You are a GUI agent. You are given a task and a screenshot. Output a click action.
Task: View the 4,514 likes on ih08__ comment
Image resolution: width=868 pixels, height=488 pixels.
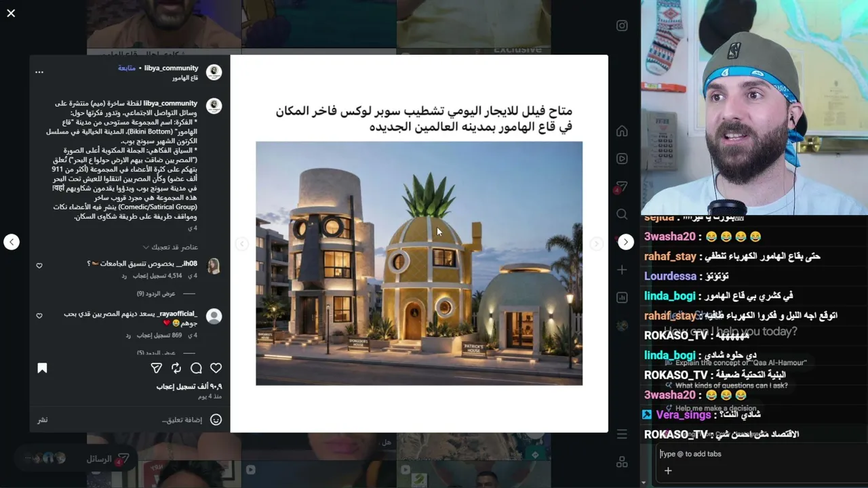(x=157, y=276)
